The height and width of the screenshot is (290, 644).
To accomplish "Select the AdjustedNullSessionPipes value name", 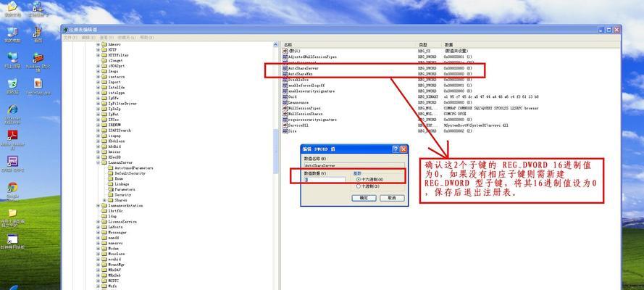I will click(x=312, y=57).
